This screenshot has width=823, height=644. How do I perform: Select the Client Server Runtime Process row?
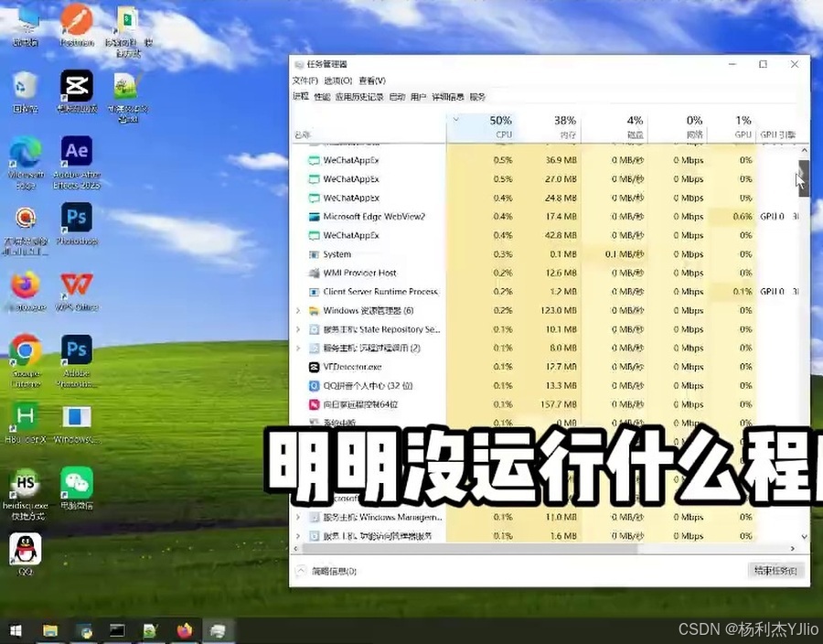[x=545, y=292]
